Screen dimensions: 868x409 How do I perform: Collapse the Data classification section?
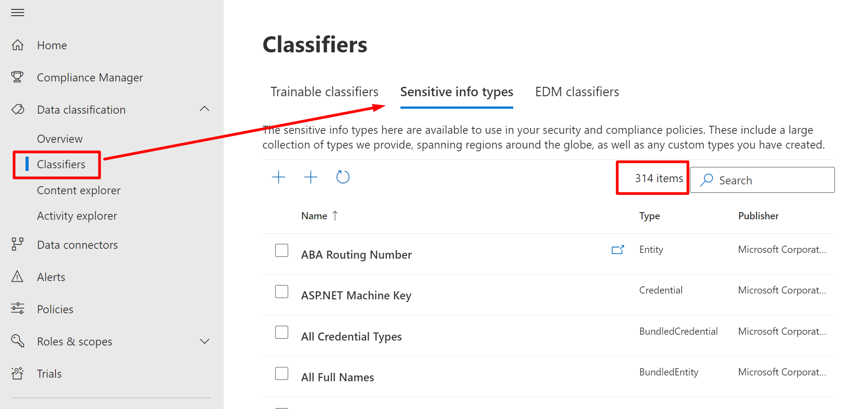pos(204,109)
